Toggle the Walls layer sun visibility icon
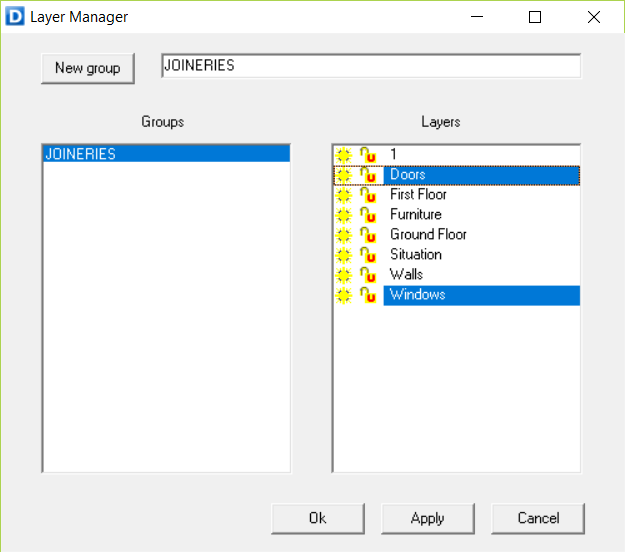625x552 pixels. tap(344, 275)
